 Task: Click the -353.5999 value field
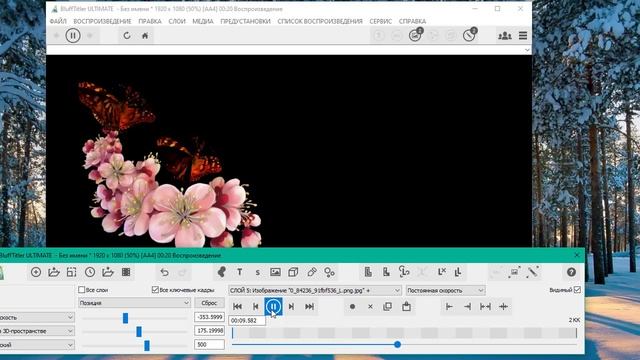pyautogui.click(x=209, y=317)
